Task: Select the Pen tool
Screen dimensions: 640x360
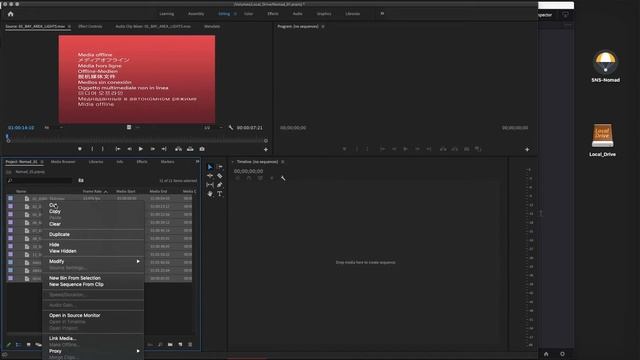Action: pos(220,185)
